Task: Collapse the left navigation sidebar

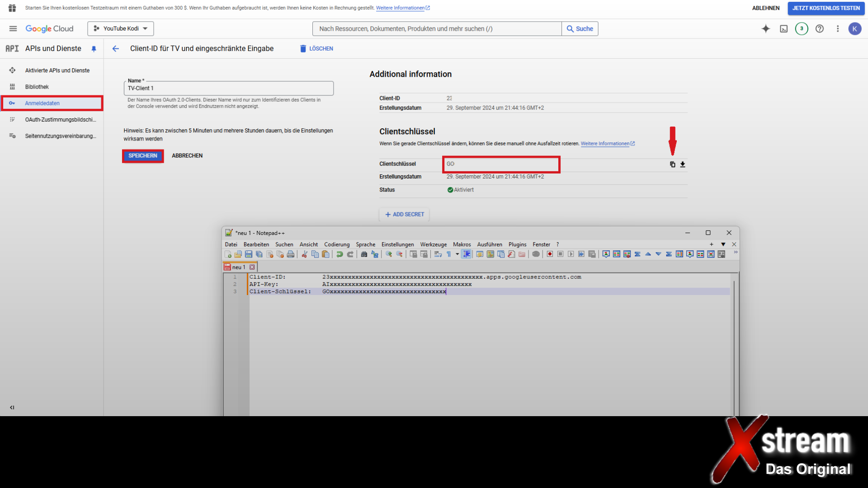Action: 12,407
